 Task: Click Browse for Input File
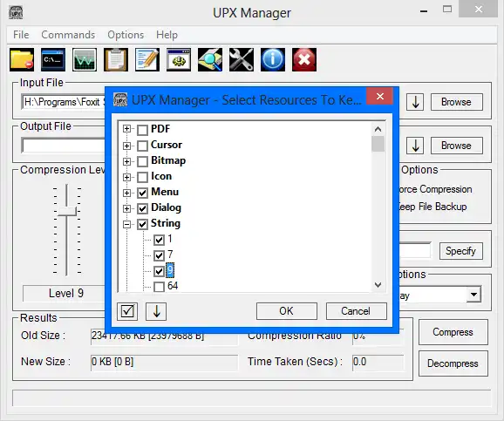click(456, 102)
